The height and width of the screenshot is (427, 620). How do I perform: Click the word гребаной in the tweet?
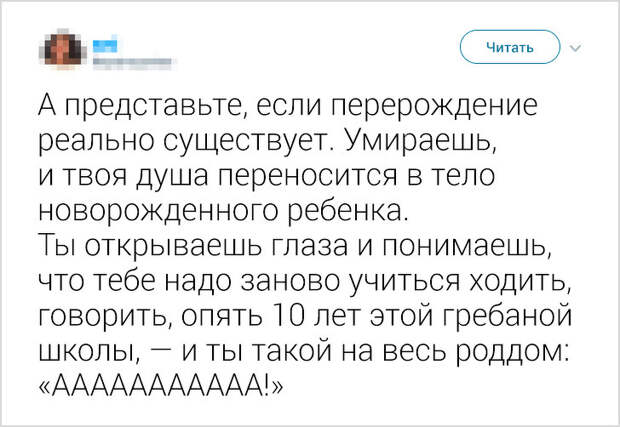507,316
